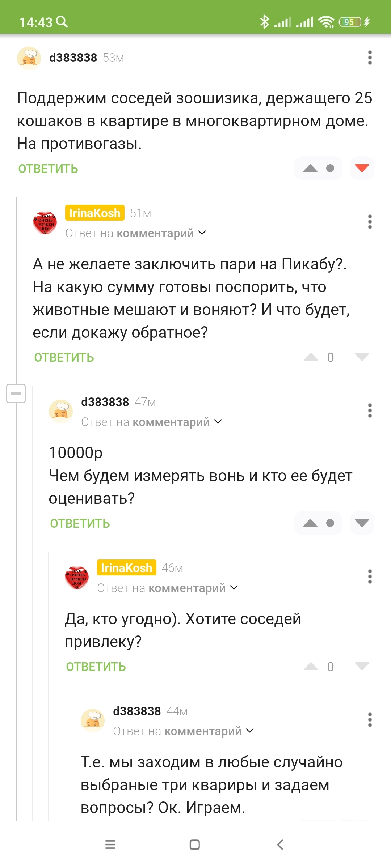
Task: Open three-dot menu on IrinaKosh 46м comment
Action: pyautogui.click(x=370, y=576)
